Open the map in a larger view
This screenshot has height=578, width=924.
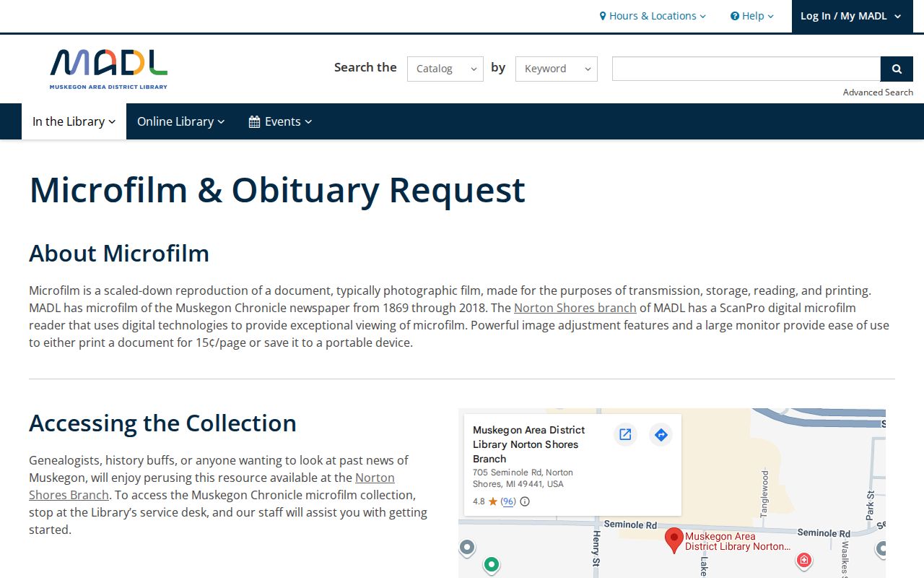click(x=625, y=434)
